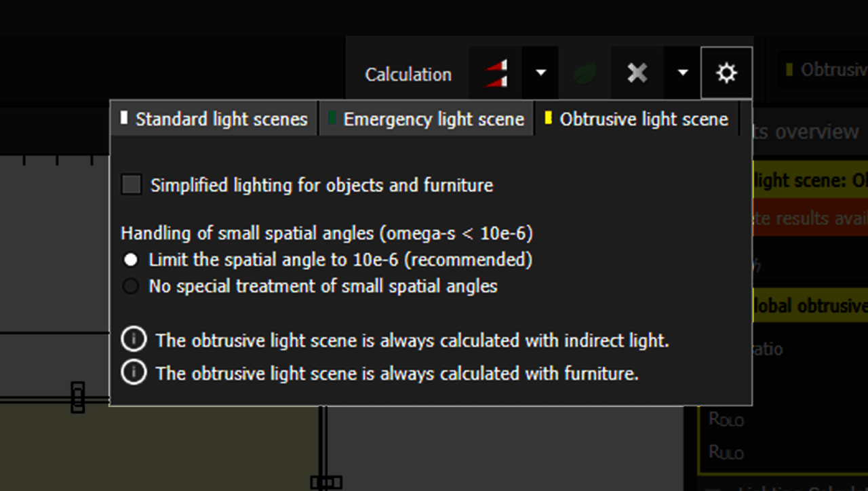The width and height of the screenshot is (868, 491).
Task: Open the Obtrusive light scene tab
Action: click(637, 119)
